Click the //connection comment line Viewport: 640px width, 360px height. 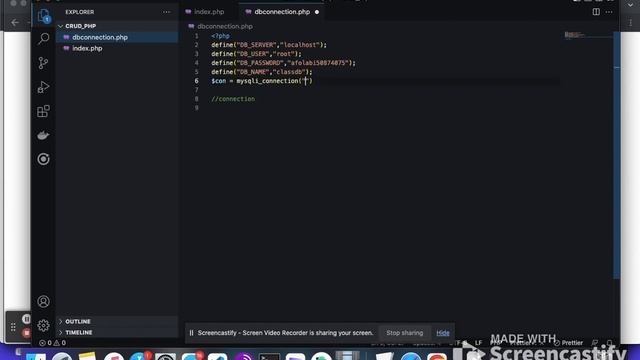(x=233, y=99)
